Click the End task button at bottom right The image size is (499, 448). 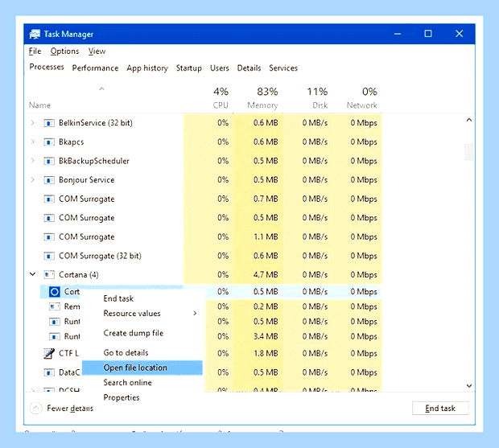[440, 409]
